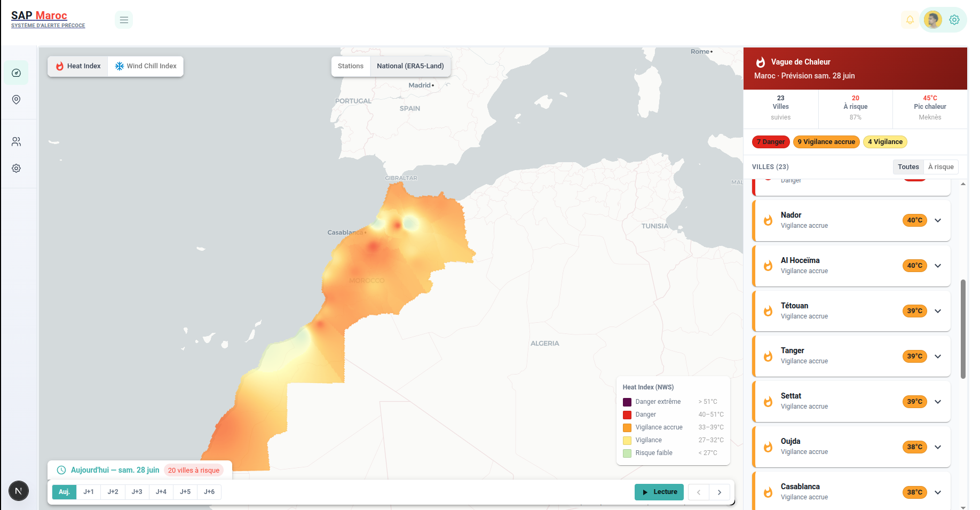The image size is (980, 510).
Task: Click the Vague de Chaleur header flame
Action: pyautogui.click(x=761, y=62)
